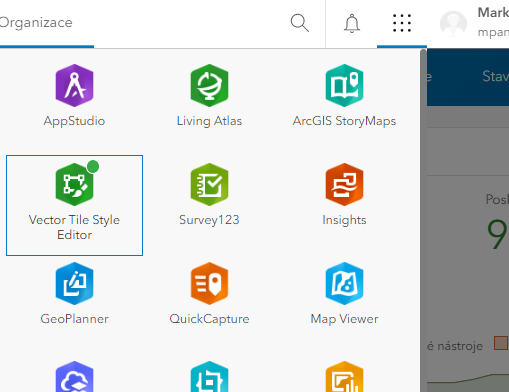Open the user profile avatar
Viewport: 509px width, 392px height.
tap(453, 23)
